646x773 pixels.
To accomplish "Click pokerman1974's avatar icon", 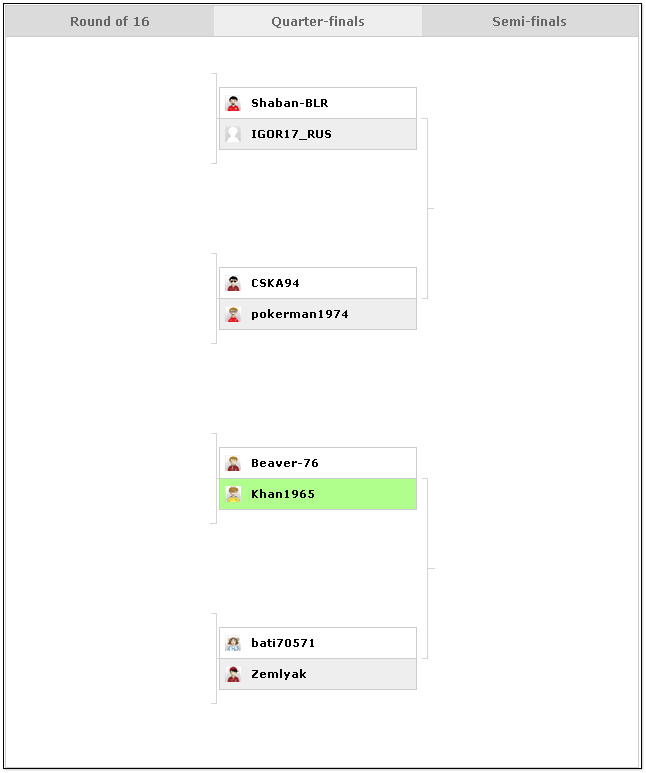I will pyautogui.click(x=233, y=314).
